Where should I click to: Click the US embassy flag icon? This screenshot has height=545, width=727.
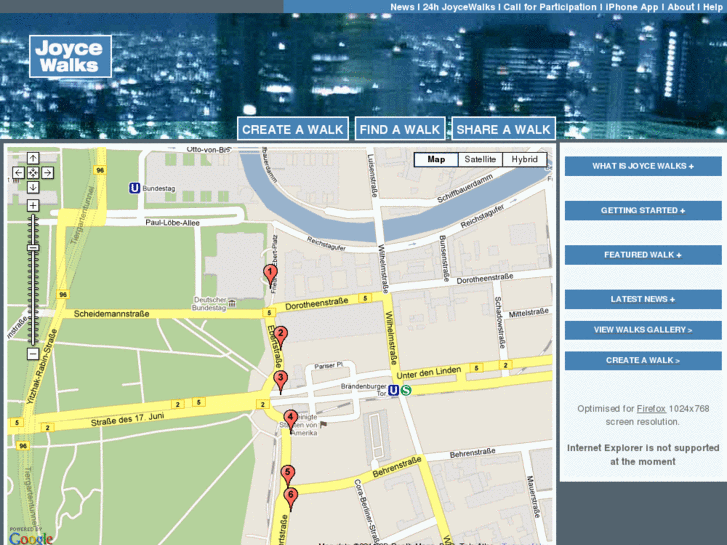click(x=323, y=424)
